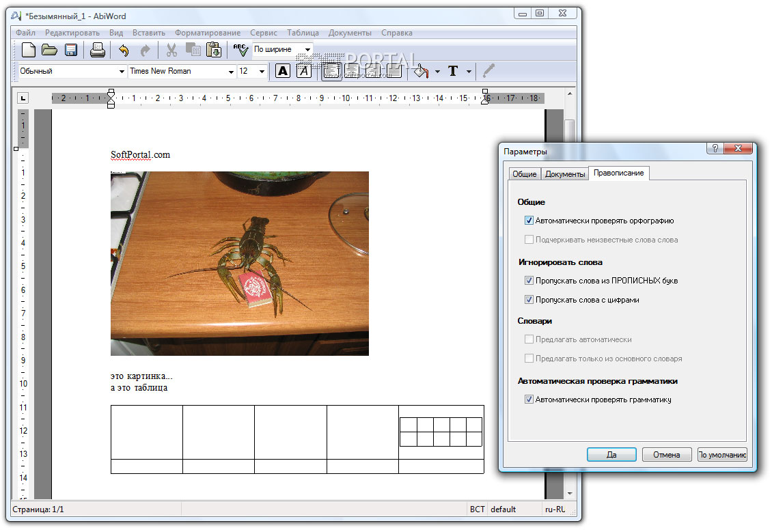Open the paragraph style dropdown 'Обычный'

click(x=72, y=71)
